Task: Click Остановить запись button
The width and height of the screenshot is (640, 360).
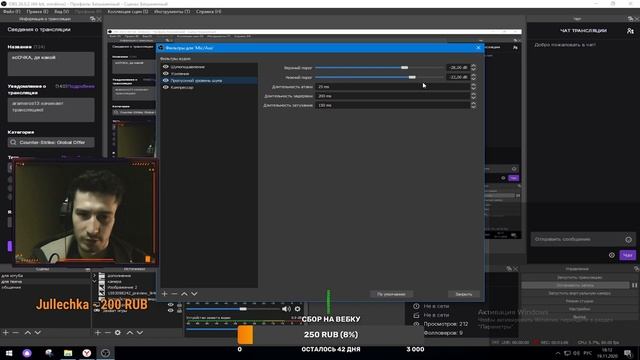Action: pos(575,285)
